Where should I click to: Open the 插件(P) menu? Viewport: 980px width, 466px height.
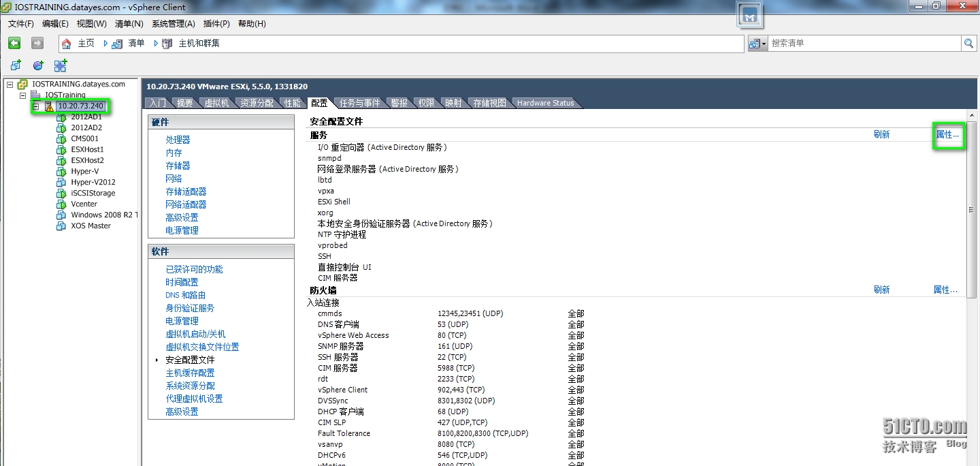(x=216, y=24)
